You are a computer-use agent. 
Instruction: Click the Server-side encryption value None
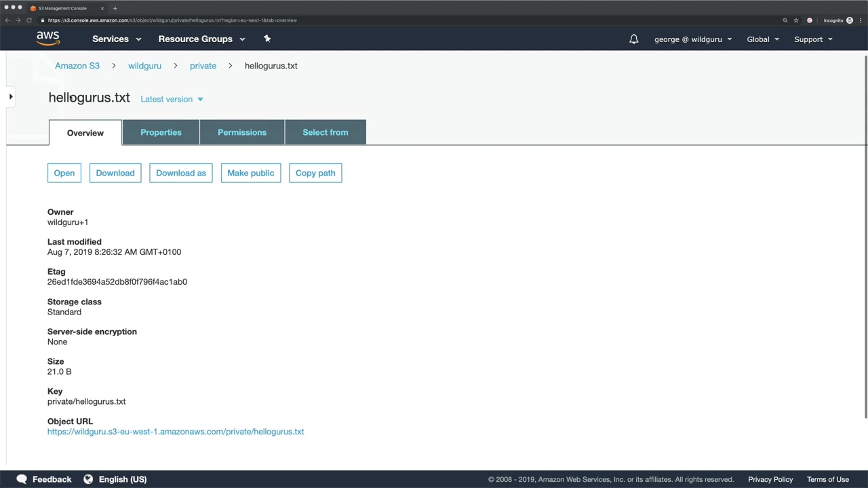tap(58, 342)
